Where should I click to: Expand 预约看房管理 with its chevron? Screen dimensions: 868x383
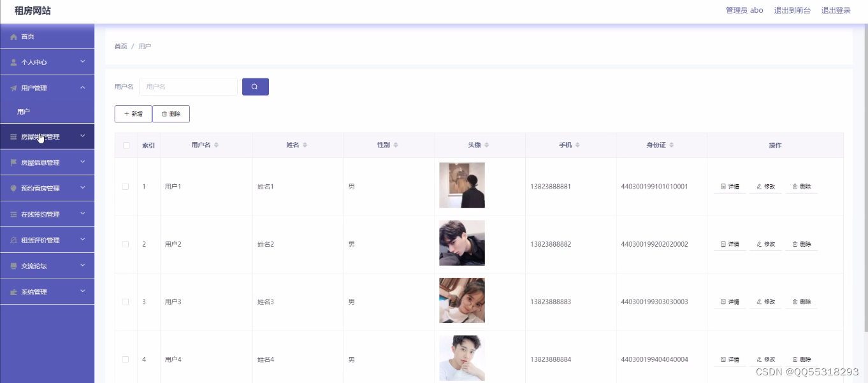(83, 188)
